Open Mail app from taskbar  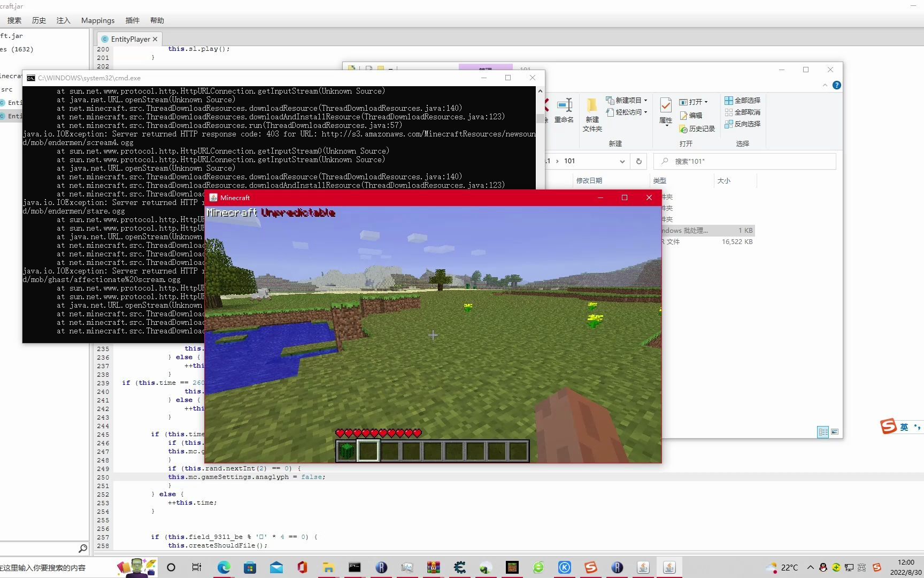pyautogui.click(x=276, y=567)
